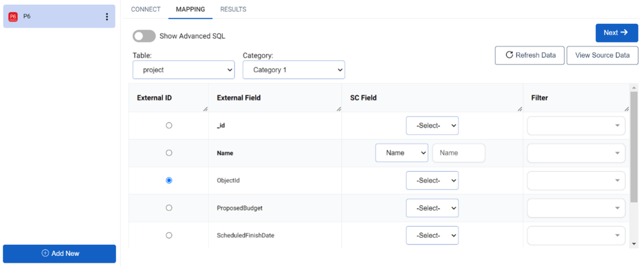Click the Name text input field
The height and width of the screenshot is (267, 644).
(x=459, y=153)
